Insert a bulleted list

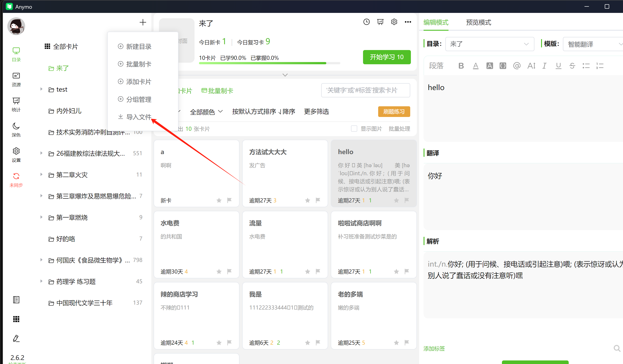[586, 66]
